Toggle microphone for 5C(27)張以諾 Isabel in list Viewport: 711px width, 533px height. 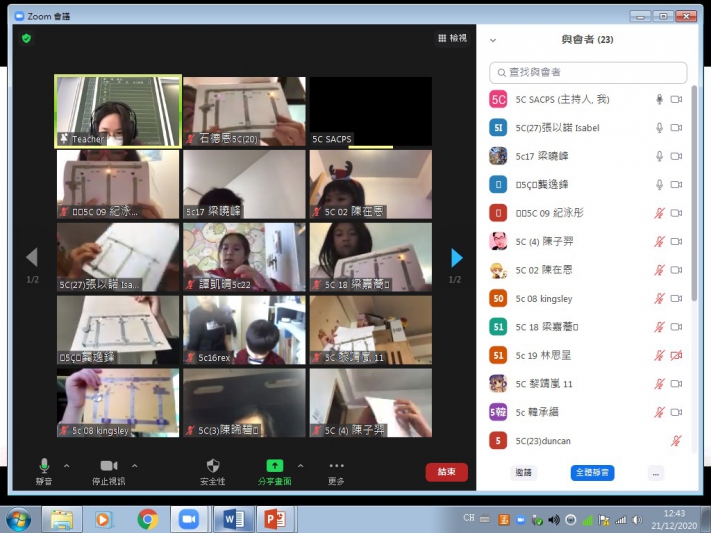659,128
